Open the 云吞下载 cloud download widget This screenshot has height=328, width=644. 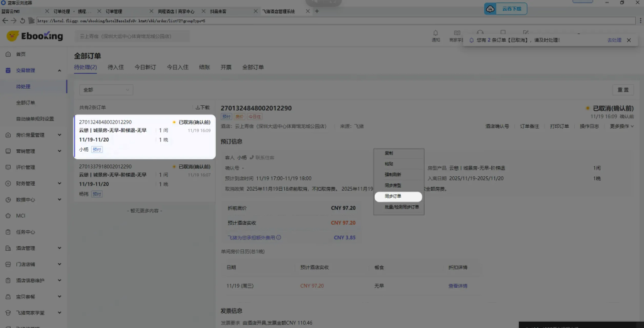505,9
